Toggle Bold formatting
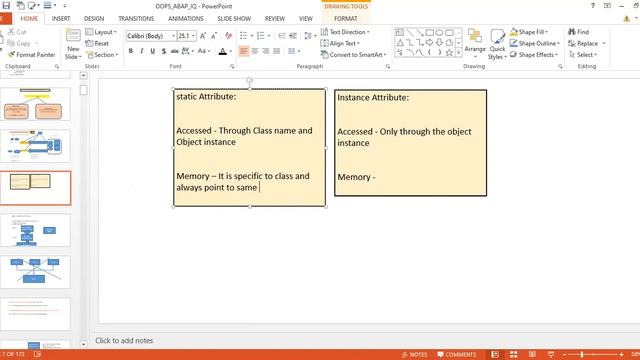Viewport: 640px width, 360px height. pos(131,51)
